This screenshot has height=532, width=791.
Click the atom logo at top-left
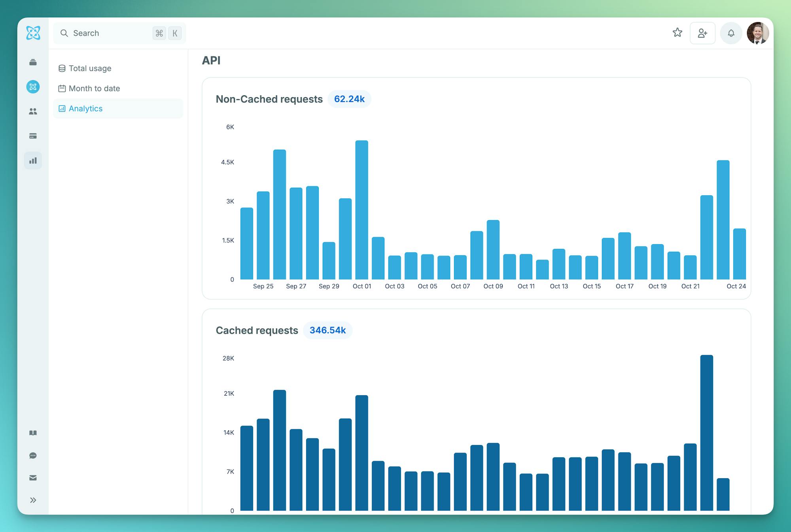point(33,33)
